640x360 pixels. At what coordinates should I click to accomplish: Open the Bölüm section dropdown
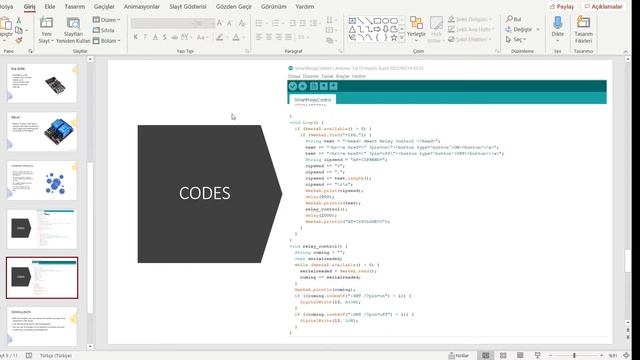pyautogui.click(x=106, y=41)
